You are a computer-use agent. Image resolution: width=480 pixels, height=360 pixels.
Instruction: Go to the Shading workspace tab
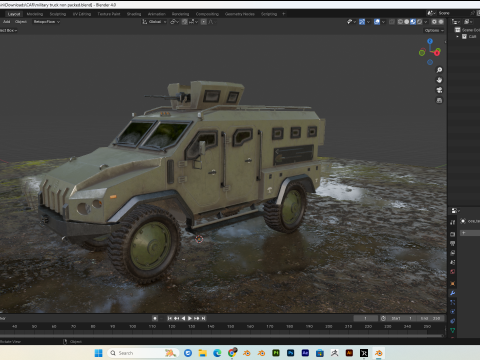point(134,14)
